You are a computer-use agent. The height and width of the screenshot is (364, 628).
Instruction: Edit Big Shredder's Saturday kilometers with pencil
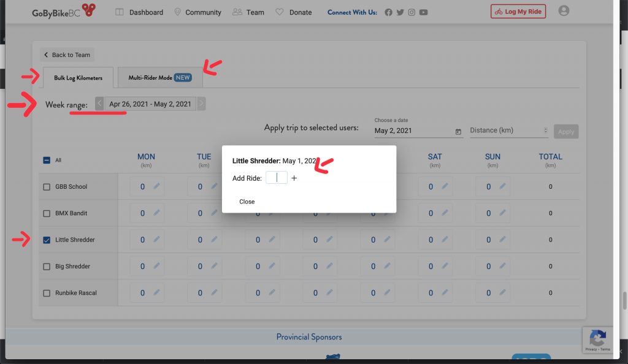point(445,265)
